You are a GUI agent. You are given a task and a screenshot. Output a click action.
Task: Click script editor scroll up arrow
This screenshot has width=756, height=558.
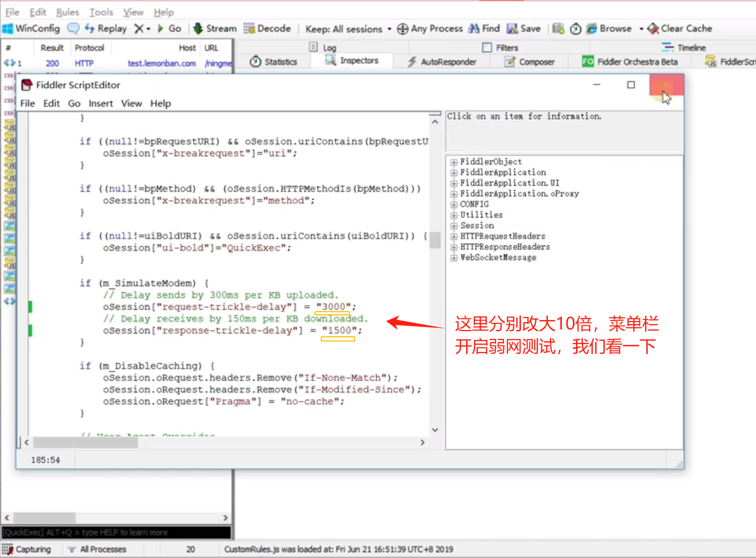(435, 122)
